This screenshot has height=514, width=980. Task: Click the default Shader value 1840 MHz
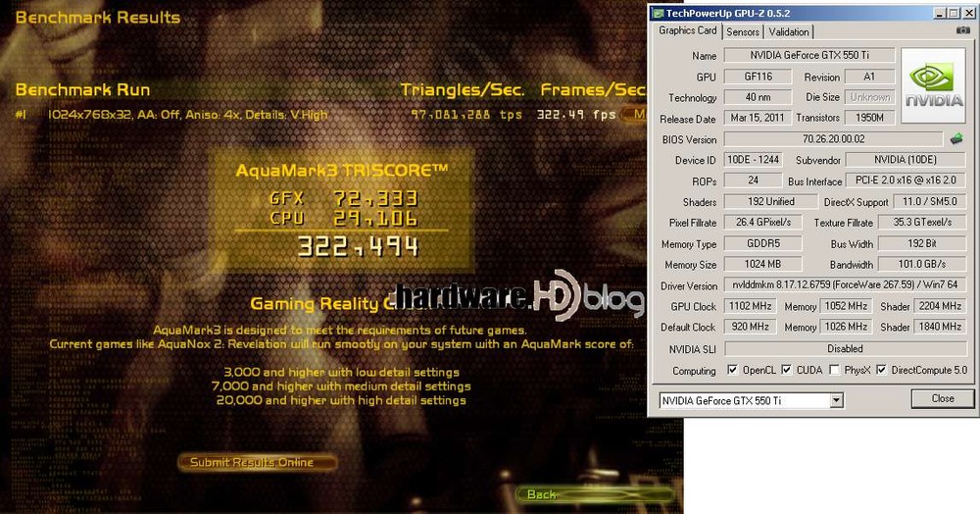940,327
